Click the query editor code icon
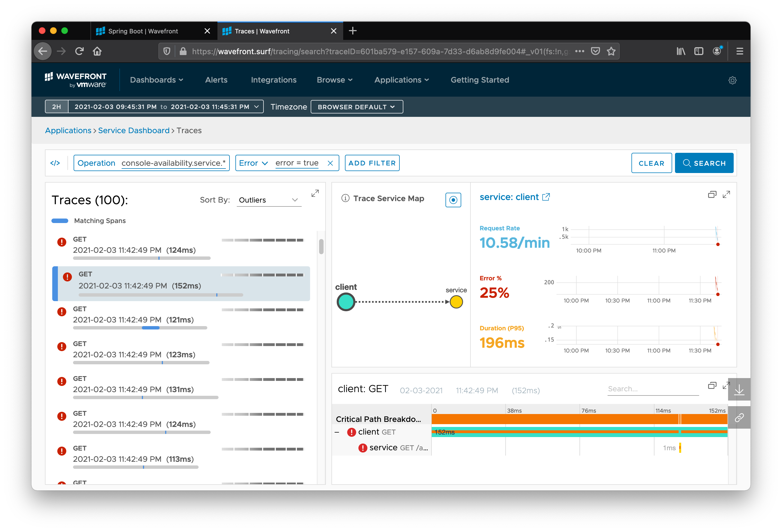The height and width of the screenshot is (532, 782). 55,163
